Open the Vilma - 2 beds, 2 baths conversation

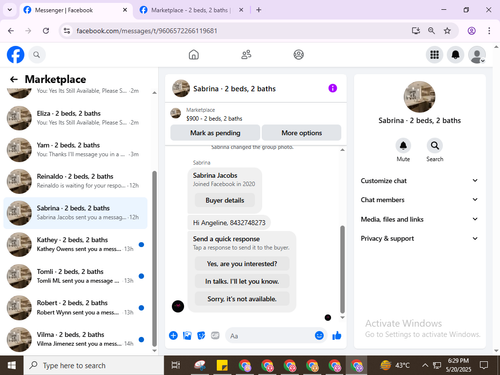[x=75, y=339]
